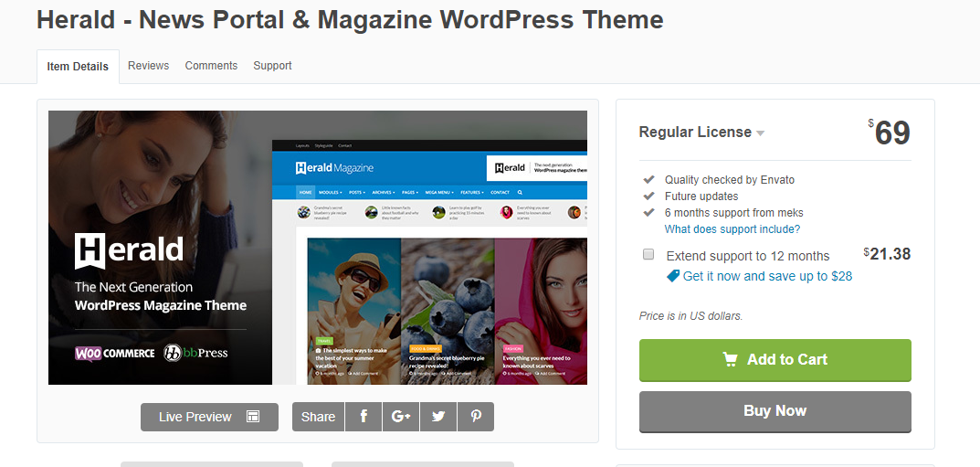Screen dimensions: 980x467
Task: Go to the Support tab
Action: 272,66
